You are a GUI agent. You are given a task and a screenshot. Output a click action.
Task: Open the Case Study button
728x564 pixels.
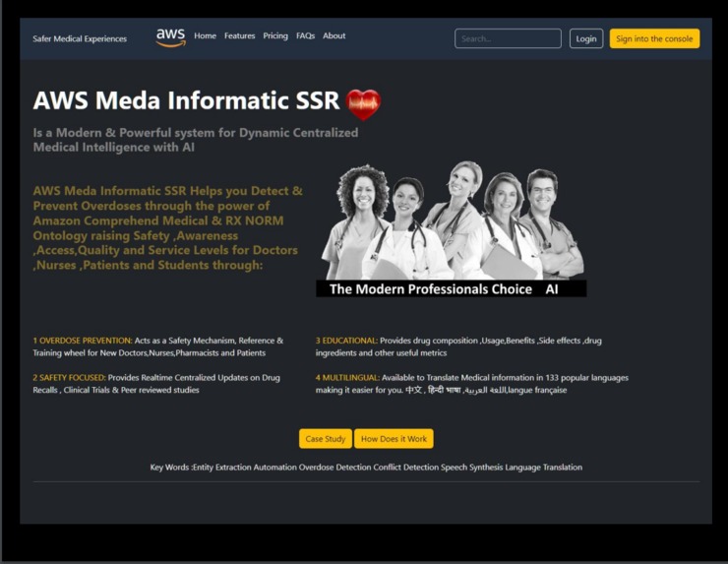326,439
